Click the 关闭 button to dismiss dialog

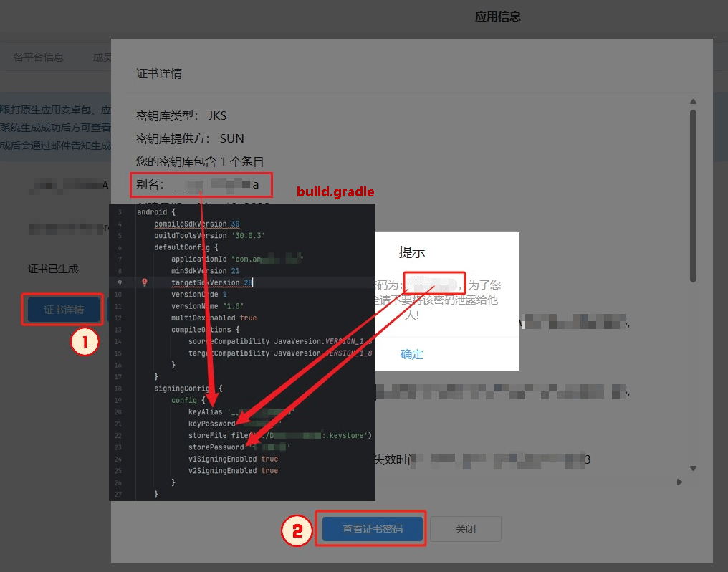pyautogui.click(x=466, y=528)
